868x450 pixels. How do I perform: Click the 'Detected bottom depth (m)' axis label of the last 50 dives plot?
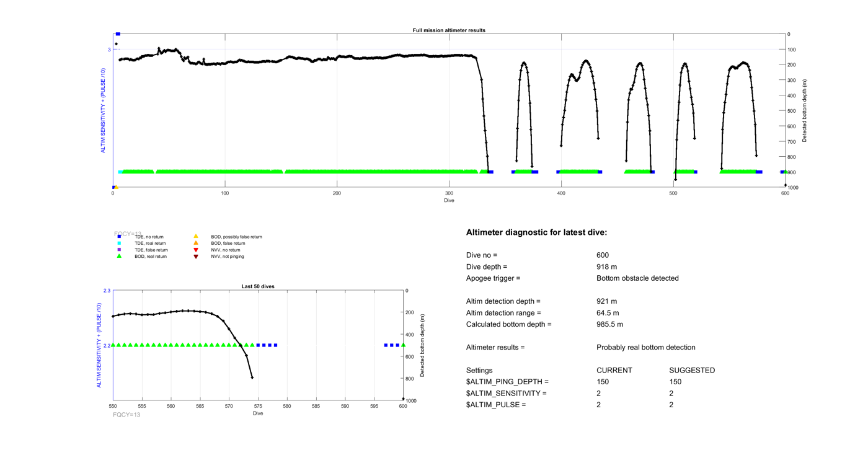click(x=422, y=346)
